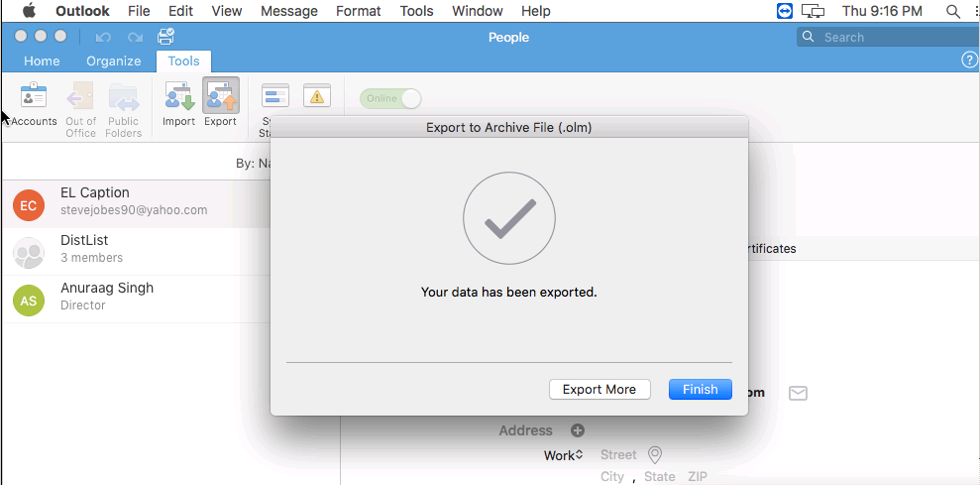Open the Tools menu in menu bar

pyautogui.click(x=417, y=11)
